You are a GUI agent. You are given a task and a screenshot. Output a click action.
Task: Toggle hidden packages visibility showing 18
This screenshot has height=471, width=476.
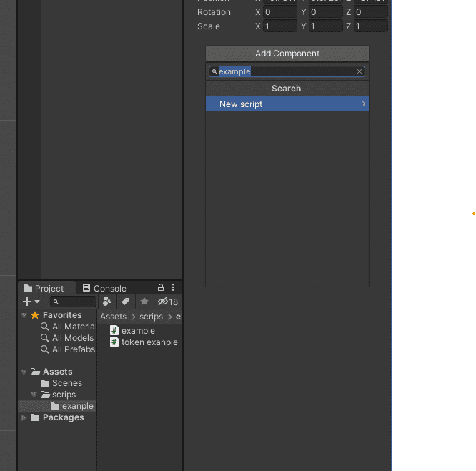click(x=168, y=302)
